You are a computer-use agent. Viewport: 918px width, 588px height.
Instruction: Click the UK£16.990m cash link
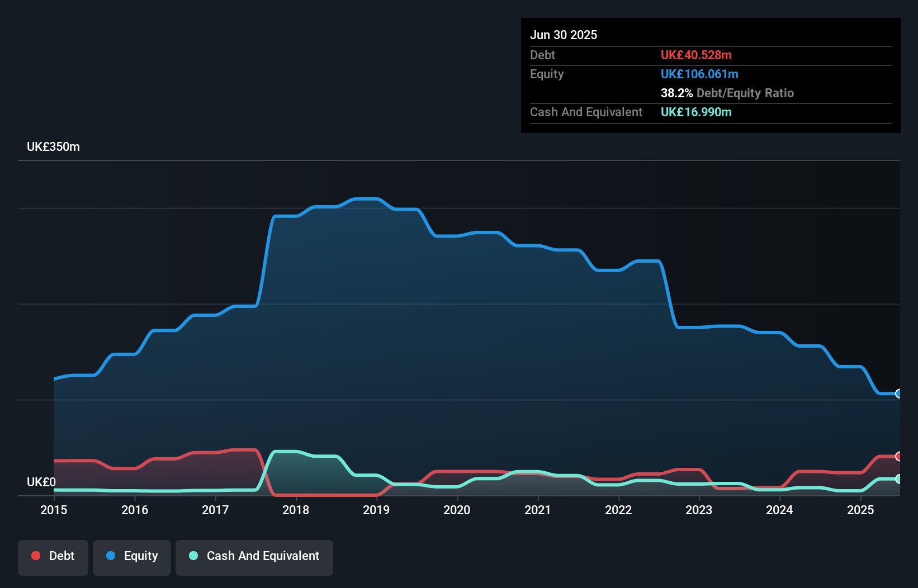696,112
